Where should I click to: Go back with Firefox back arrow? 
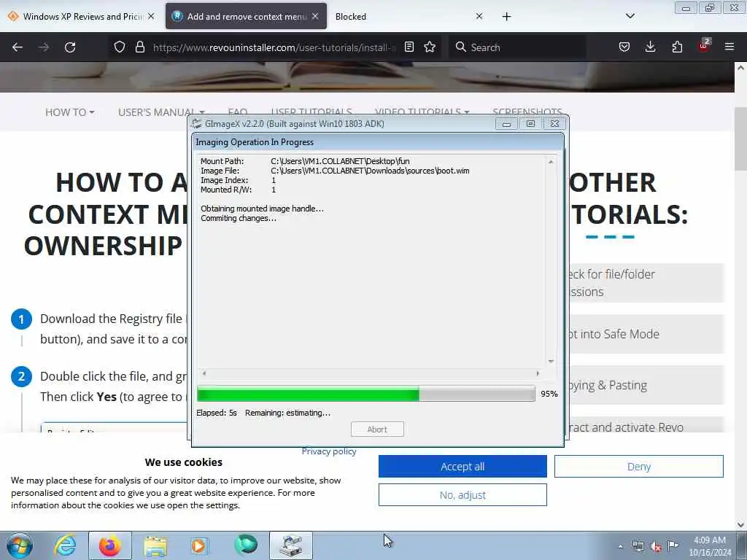click(x=18, y=47)
